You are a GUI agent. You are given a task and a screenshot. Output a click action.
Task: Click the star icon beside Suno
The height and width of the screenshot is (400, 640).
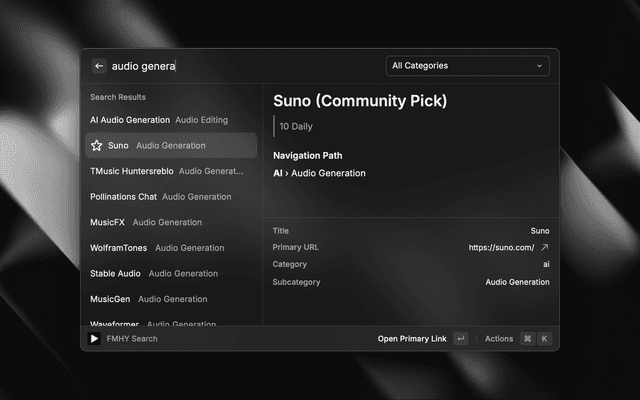pyautogui.click(x=97, y=145)
